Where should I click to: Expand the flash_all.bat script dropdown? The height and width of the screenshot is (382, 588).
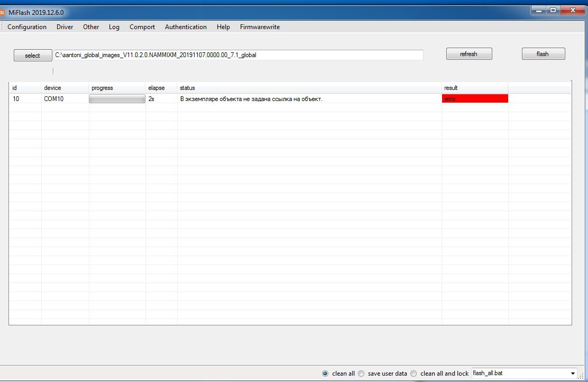[573, 374]
